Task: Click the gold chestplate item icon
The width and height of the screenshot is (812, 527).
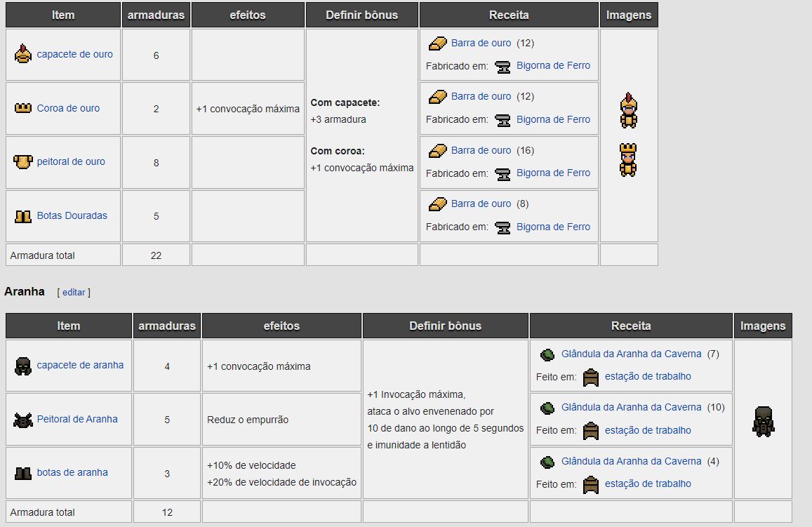Action: coord(23,162)
